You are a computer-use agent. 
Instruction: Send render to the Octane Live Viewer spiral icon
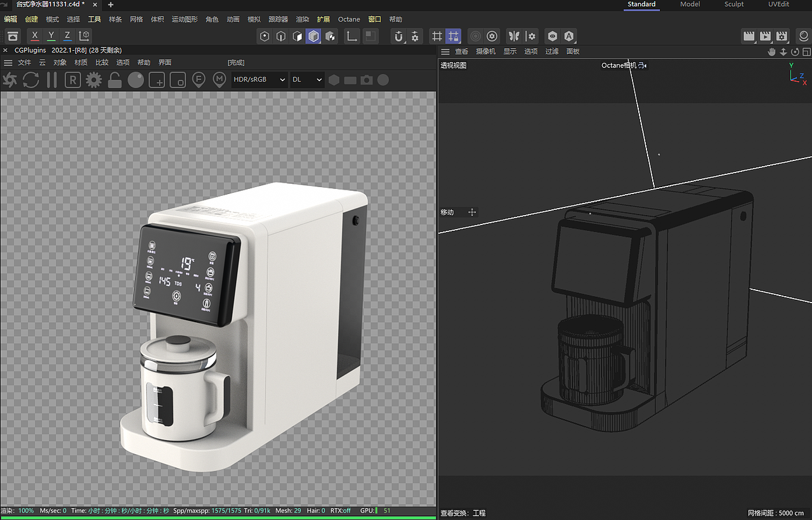coord(10,80)
